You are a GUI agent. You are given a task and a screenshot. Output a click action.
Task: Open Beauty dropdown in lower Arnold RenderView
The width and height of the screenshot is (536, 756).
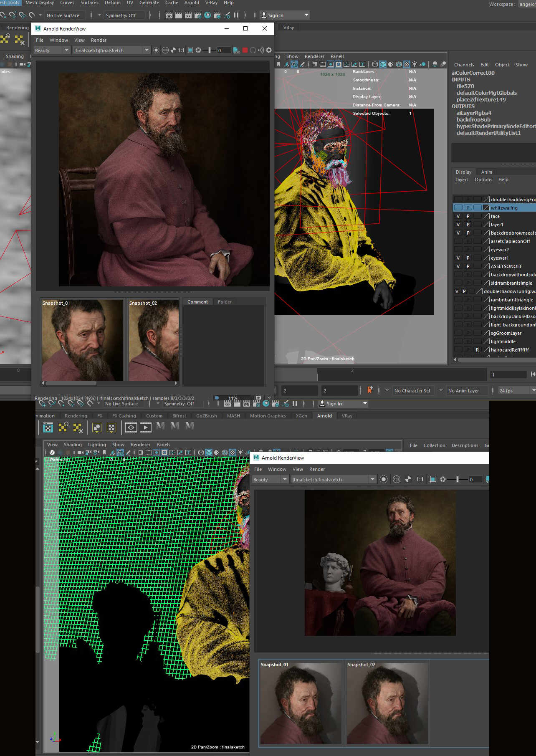(270, 479)
